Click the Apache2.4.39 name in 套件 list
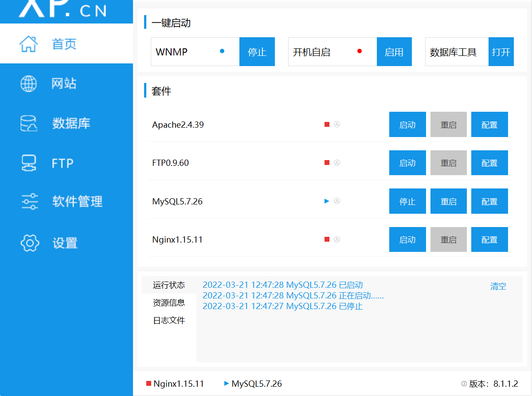 coord(178,125)
